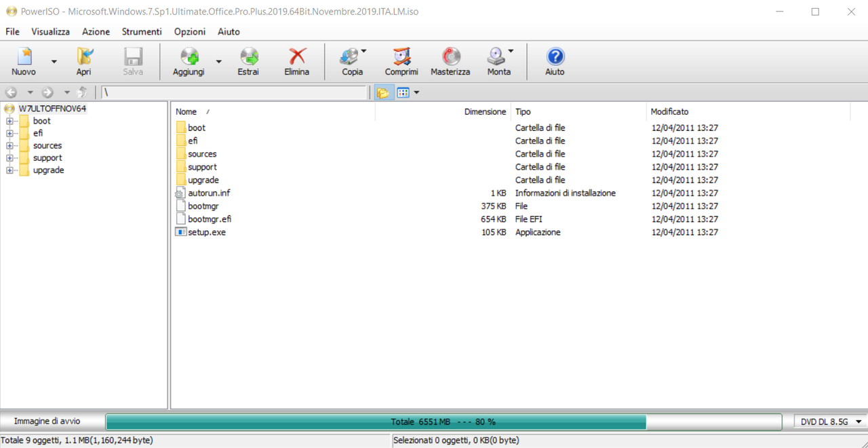Click the Monta drive icon

[x=496, y=57]
